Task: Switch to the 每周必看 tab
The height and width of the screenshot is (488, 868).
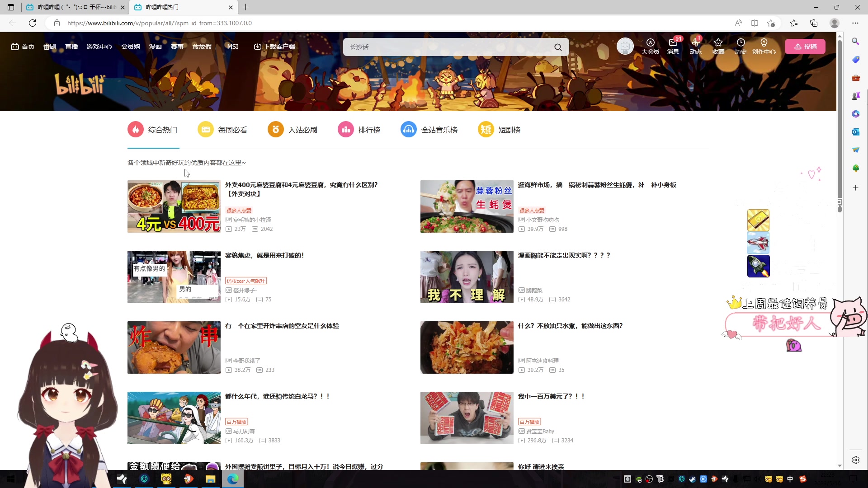Action: (222, 130)
